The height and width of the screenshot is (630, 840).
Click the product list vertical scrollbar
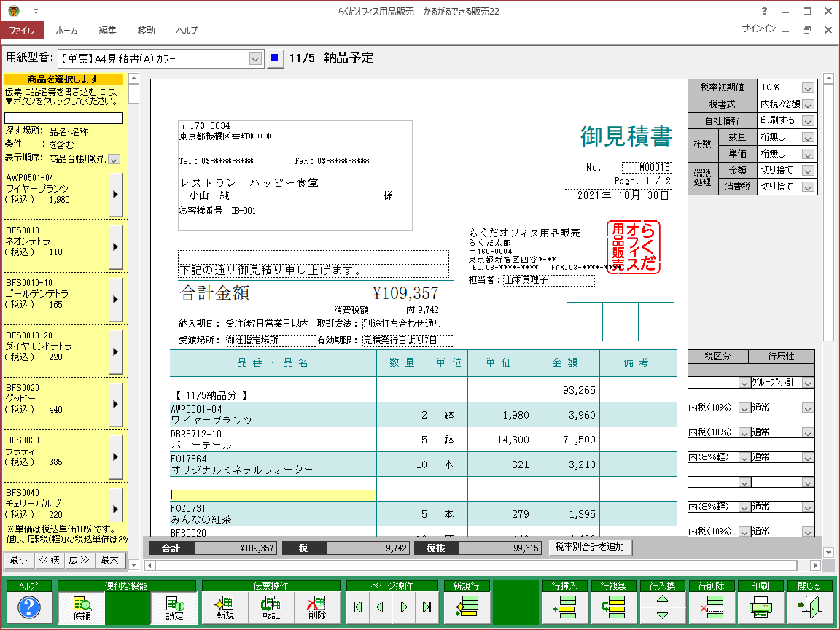134,322
